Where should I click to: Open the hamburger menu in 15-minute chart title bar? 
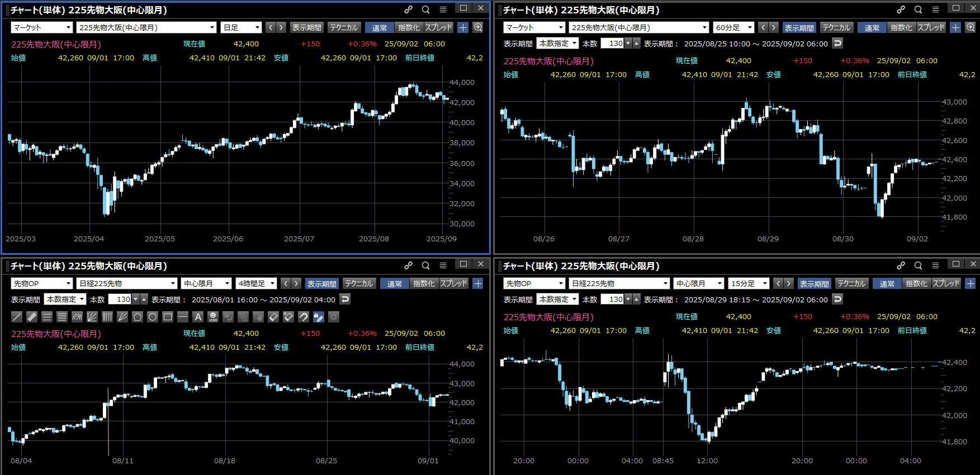tap(935, 265)
